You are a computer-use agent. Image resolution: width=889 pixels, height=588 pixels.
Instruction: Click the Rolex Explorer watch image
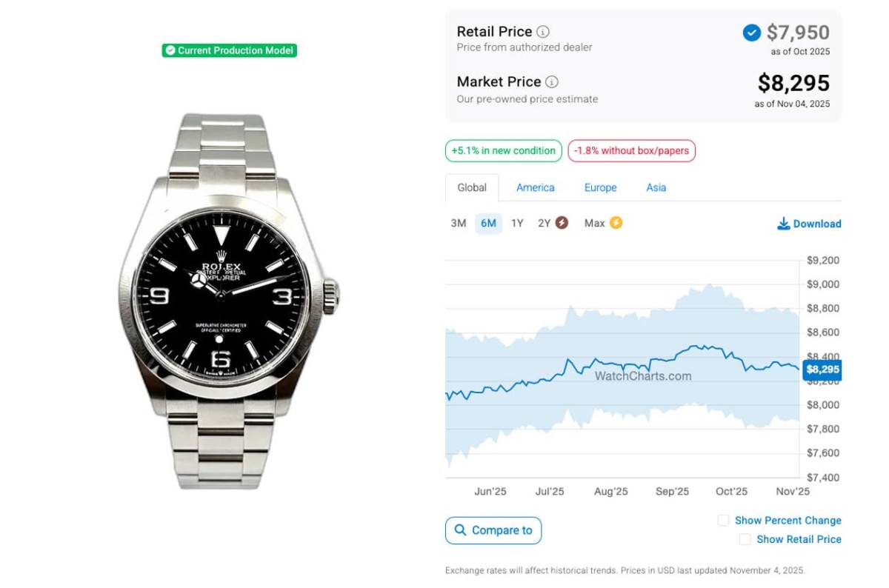(x=230, y=300)
